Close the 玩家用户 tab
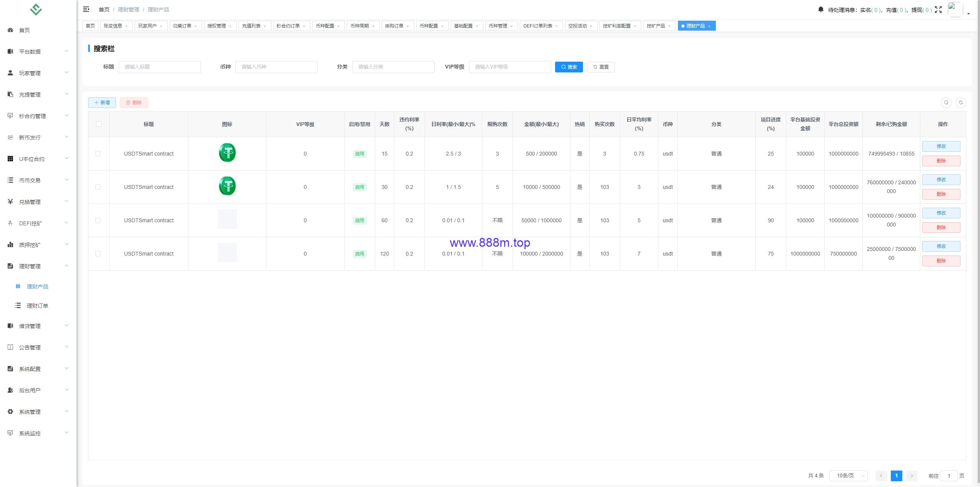The height and width of the screenshot is (487, 980). tap(161, 26)
